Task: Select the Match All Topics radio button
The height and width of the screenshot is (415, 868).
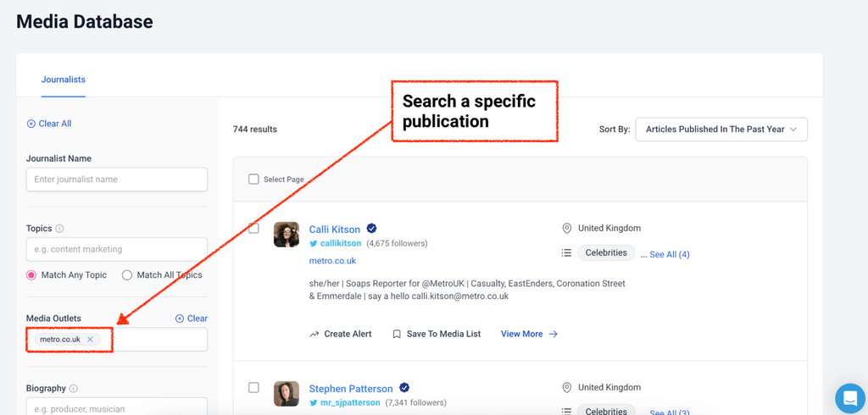Action: [127, 275]
